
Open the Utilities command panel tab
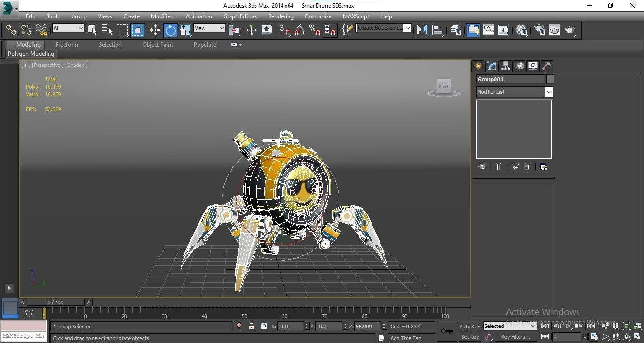(x=546, y=66)
